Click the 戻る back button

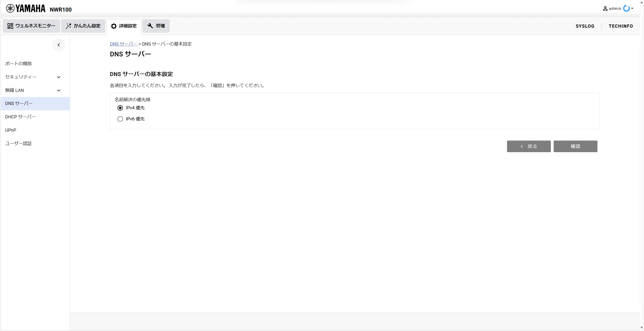tap(529, 146)
